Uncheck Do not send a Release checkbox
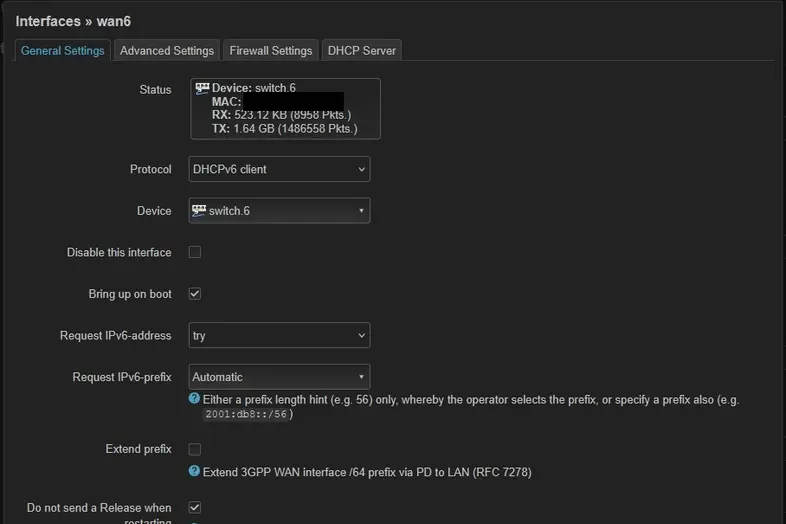The height and width of the screenshot is (524, 786). [x=195, y=508]
